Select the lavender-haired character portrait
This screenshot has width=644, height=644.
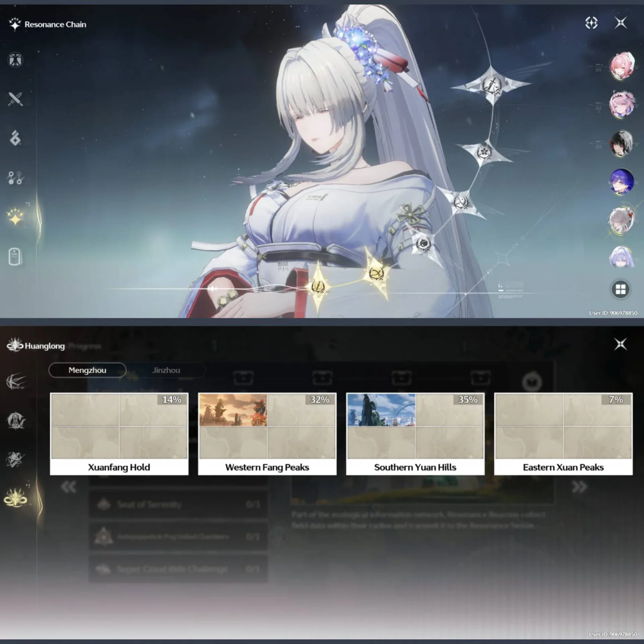tap(622, 257)
